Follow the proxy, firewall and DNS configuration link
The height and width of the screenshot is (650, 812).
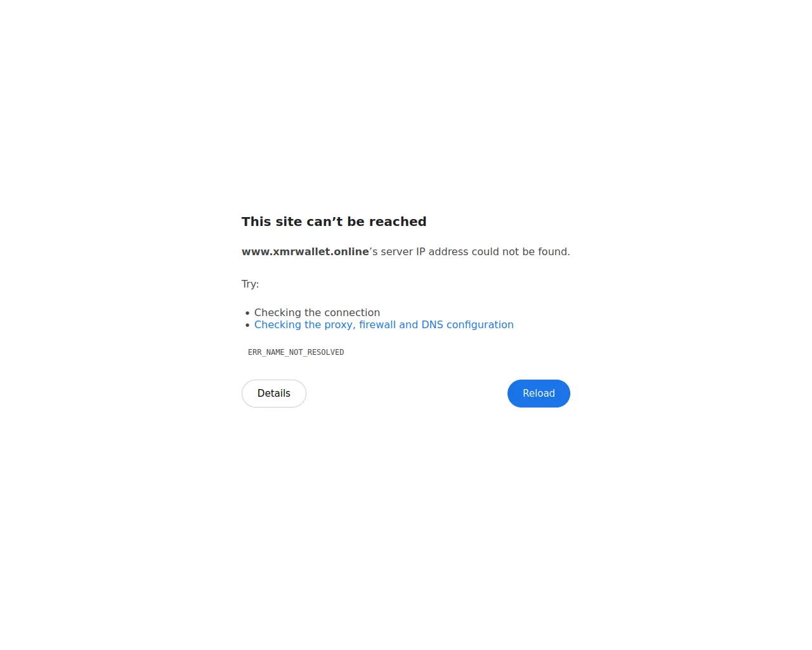pyautogui.click(x=384, y=324)
